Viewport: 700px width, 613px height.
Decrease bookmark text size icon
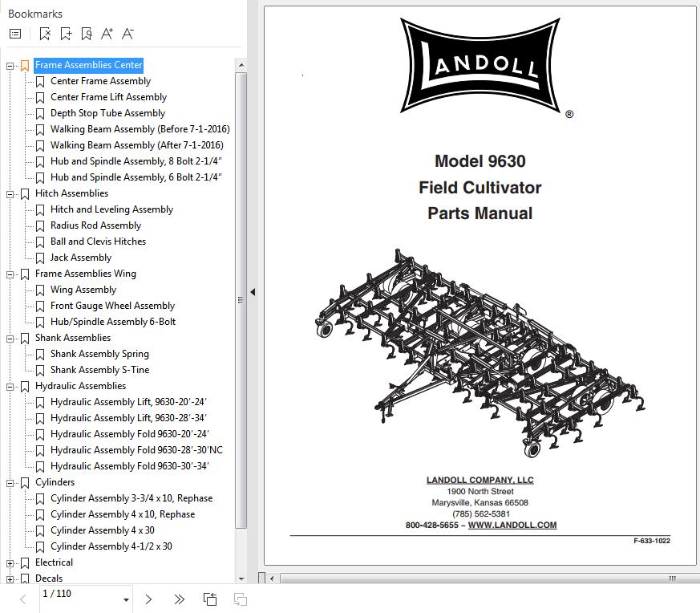point(127,34)
